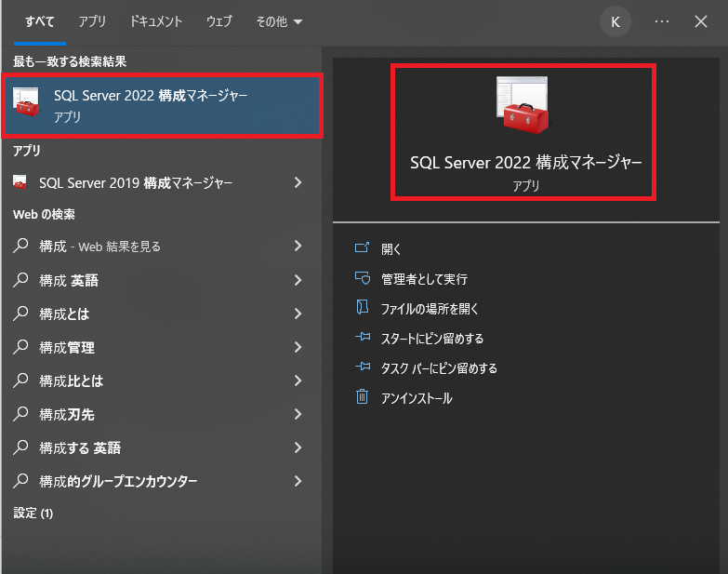Click search icon beside 構成比とは
Image resolution: width=728 pixels, height=574 pixels.
[20, 380]
